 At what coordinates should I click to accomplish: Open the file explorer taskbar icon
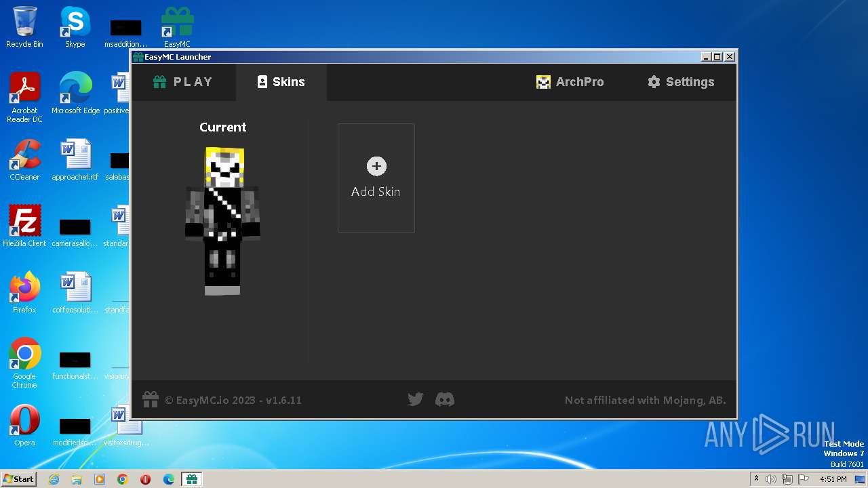click(77, 479)
